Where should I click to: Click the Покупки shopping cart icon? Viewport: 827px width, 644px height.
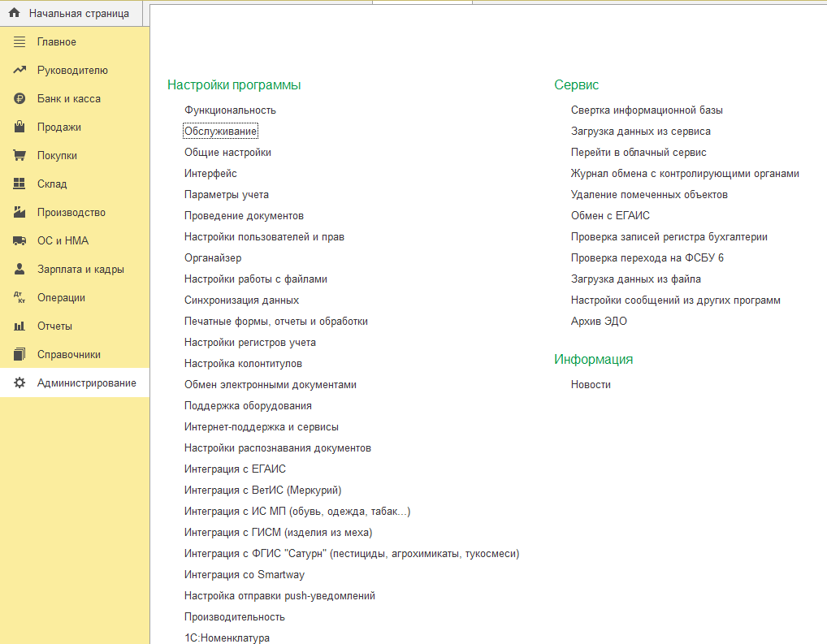click(x=19, y=155)
